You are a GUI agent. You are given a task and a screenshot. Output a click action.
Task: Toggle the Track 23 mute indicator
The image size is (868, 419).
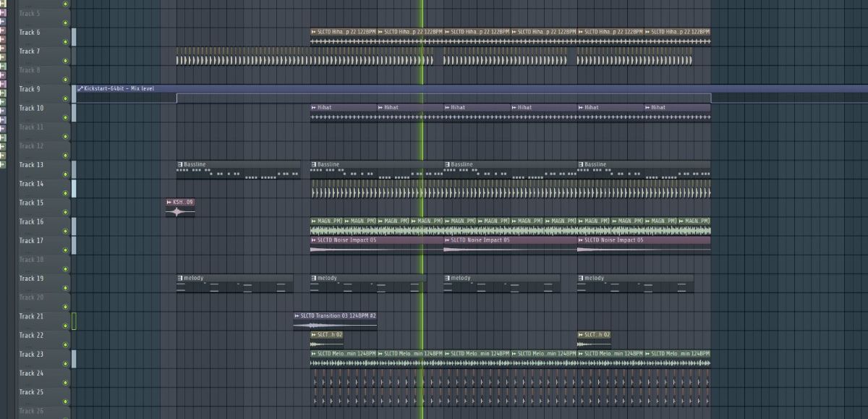click(65, 363)
